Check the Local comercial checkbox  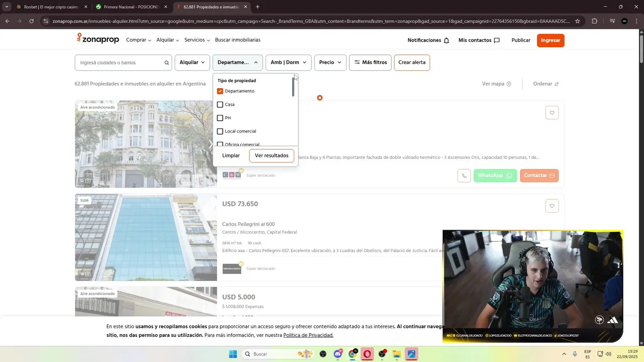(x=220, y=131)
